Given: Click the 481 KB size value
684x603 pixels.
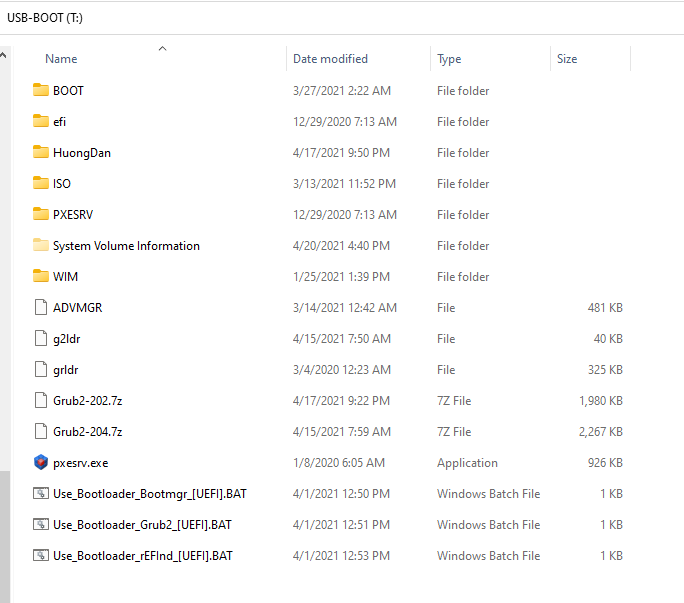Looking at the screenshot, I should 605,308.
